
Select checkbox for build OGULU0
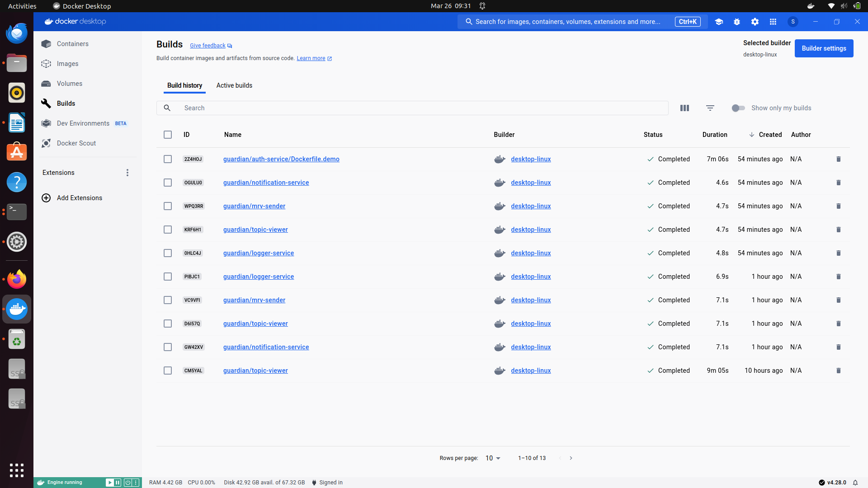[168, 183]
